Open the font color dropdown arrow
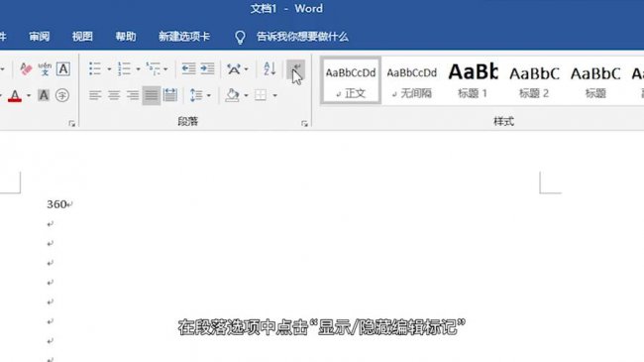This screenshot has width=644, height=362. [29, 96]
